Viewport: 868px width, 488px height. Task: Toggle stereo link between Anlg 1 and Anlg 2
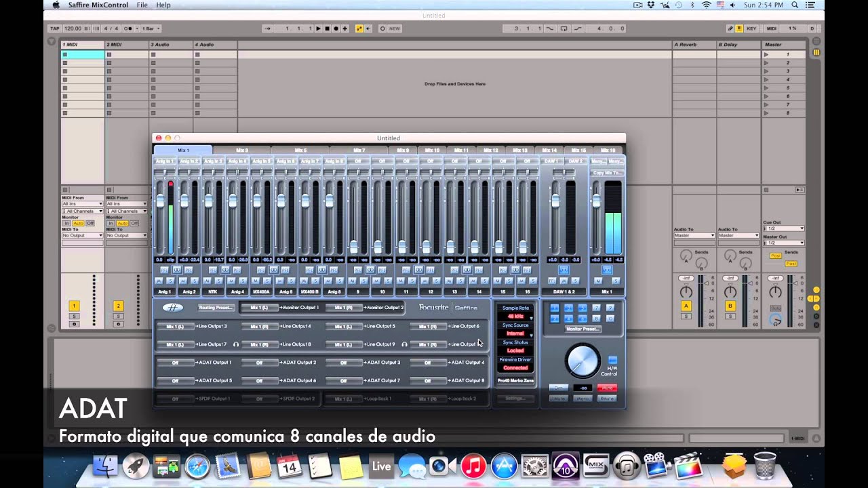(x=177, y=270)
